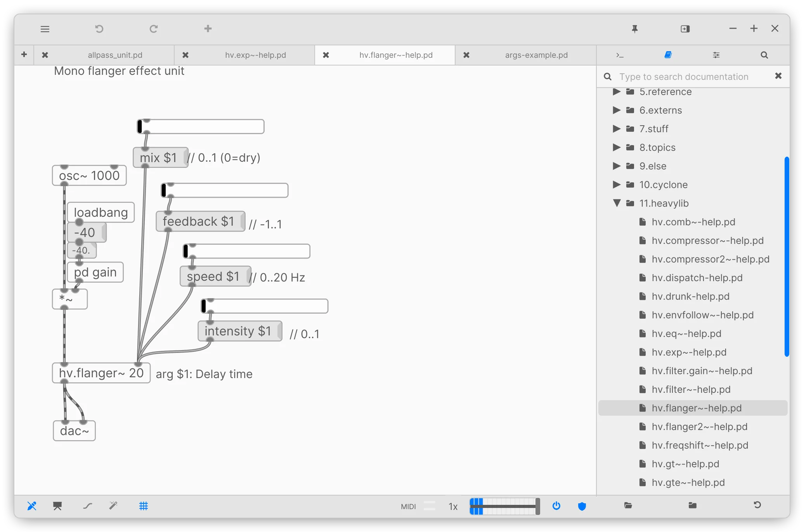Select the hv.flanger~ 20 object
This screenshot has width=804, height=532.
pyautogui.click(x=101, y=373)
